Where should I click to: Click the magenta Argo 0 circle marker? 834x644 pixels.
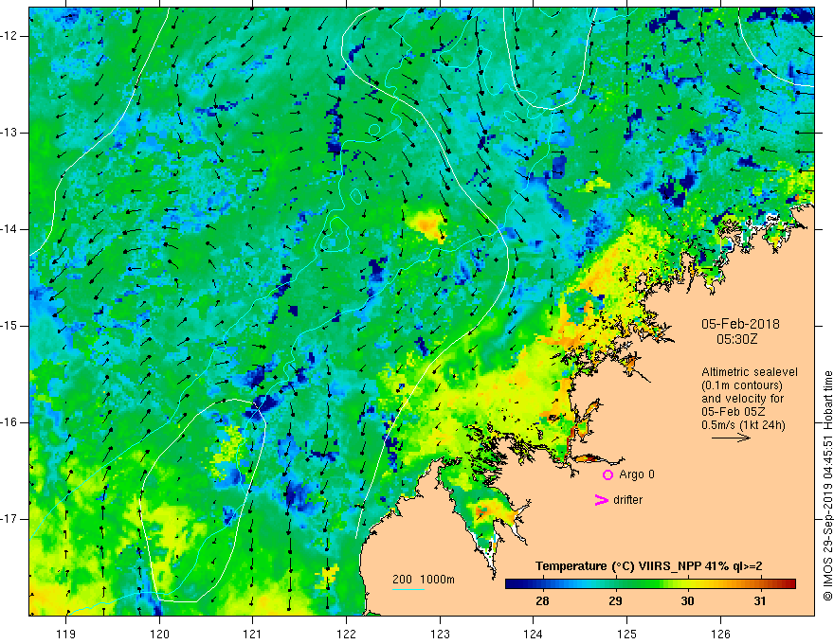pyautogui.click(x=607, y=474)
